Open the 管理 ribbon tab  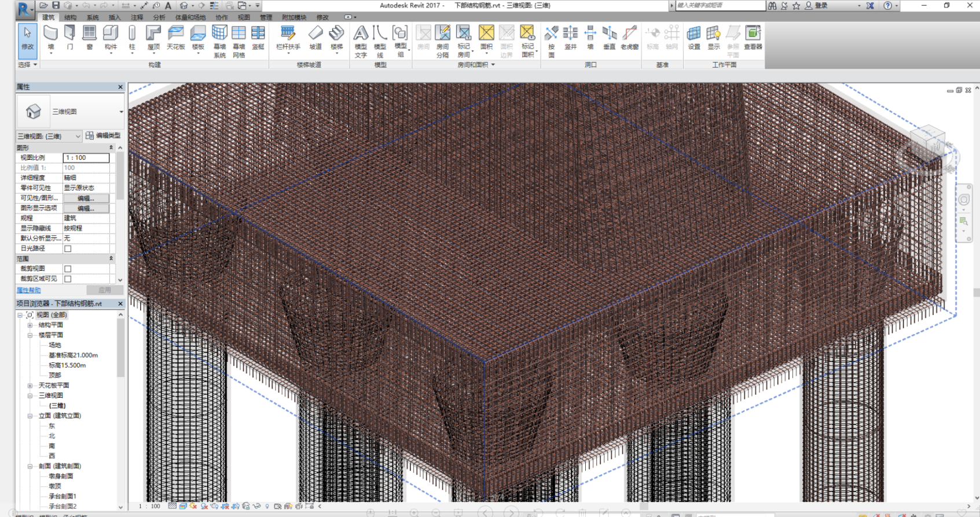pyautogui.click(x=266, y=17)
